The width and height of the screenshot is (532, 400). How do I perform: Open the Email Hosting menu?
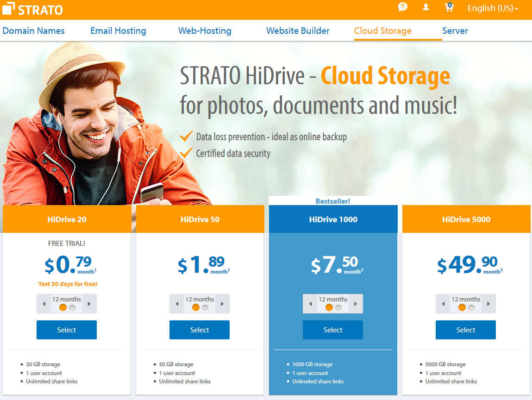click(118, 31)
